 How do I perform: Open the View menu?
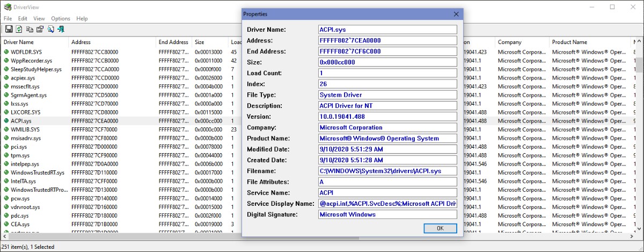pos(39,18)
